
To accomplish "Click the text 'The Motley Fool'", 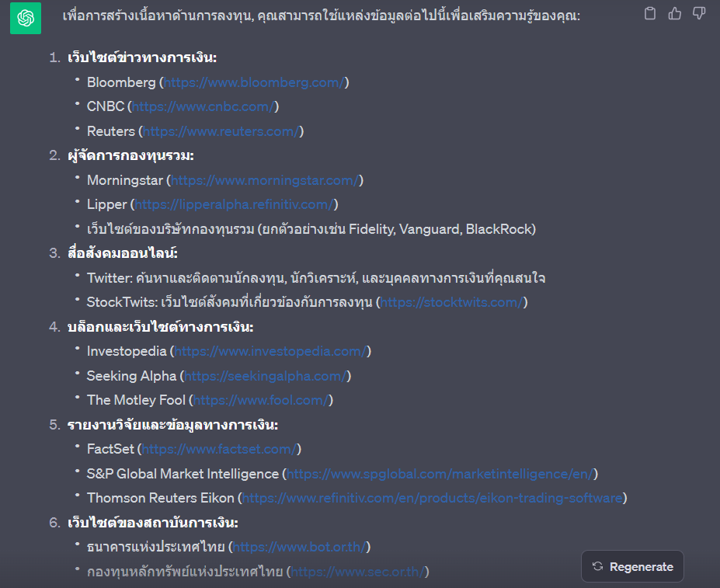I will (x=136, y=400).
